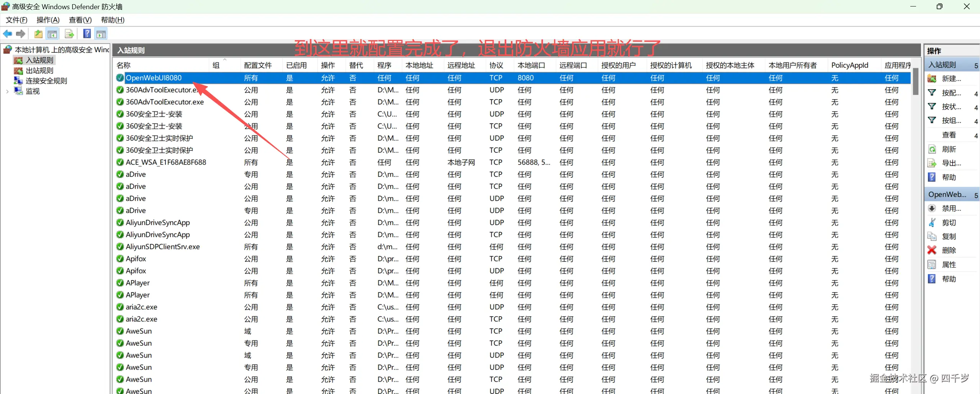The image size is (980, 394).
Task: Select the OpenWebUI8080 rule name
Action: click(x=154, y=78)
